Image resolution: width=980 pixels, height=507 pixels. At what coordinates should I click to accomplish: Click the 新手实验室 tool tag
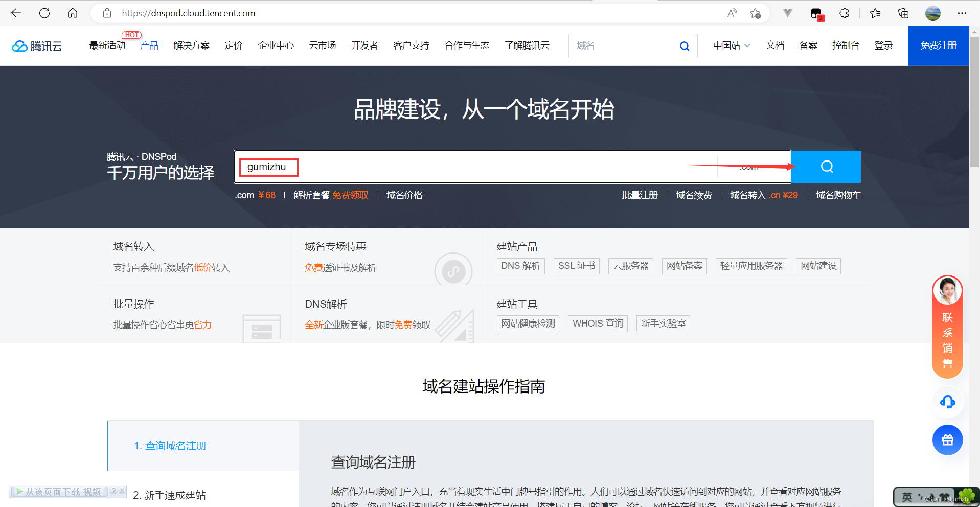(663, 324)
